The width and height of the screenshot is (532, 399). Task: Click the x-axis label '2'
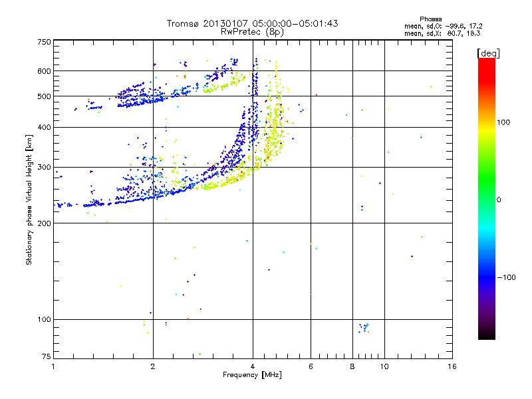pyautogui.click(x=153, y=366)
